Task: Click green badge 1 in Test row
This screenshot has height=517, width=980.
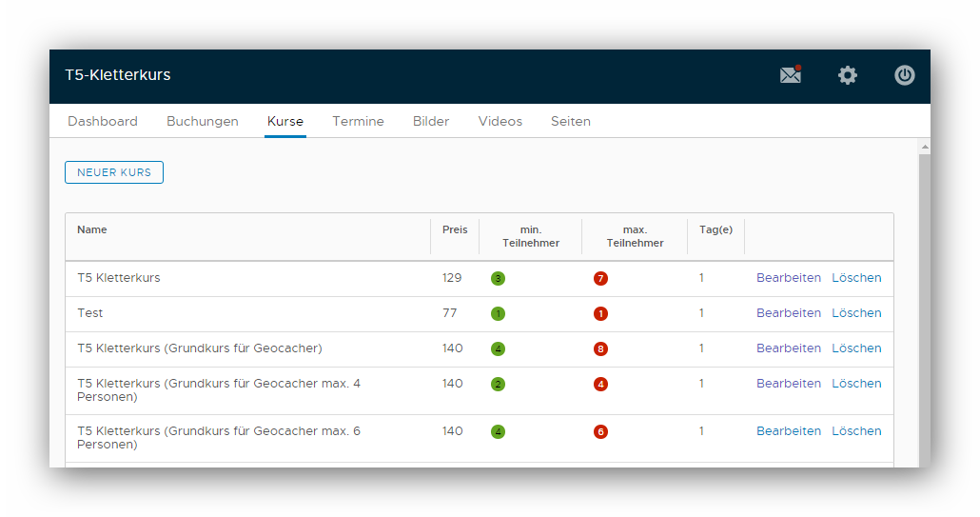Action: pyautogui.click(x=499, y=313)
